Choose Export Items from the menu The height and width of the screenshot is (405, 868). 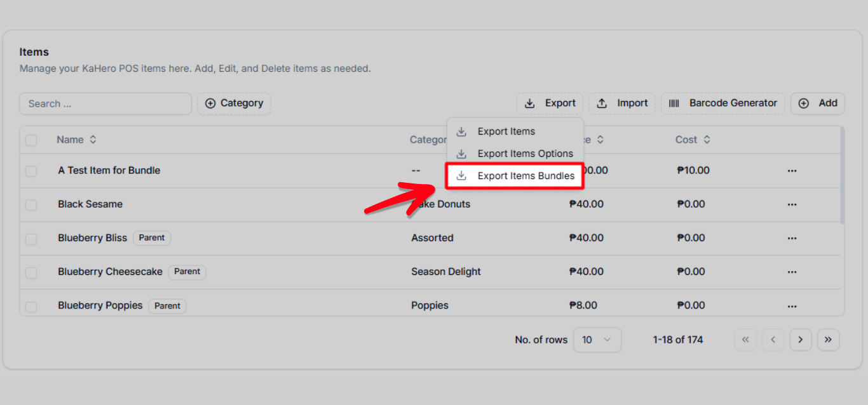pos(506,131)
